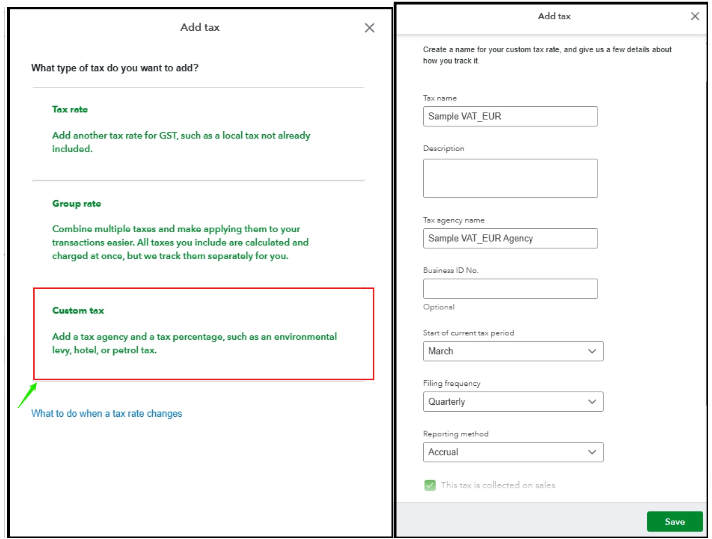Viewport: 712px width, 539px height.
Task: Open the Start of current tax period dropdown
Action: tap(513, 351)
